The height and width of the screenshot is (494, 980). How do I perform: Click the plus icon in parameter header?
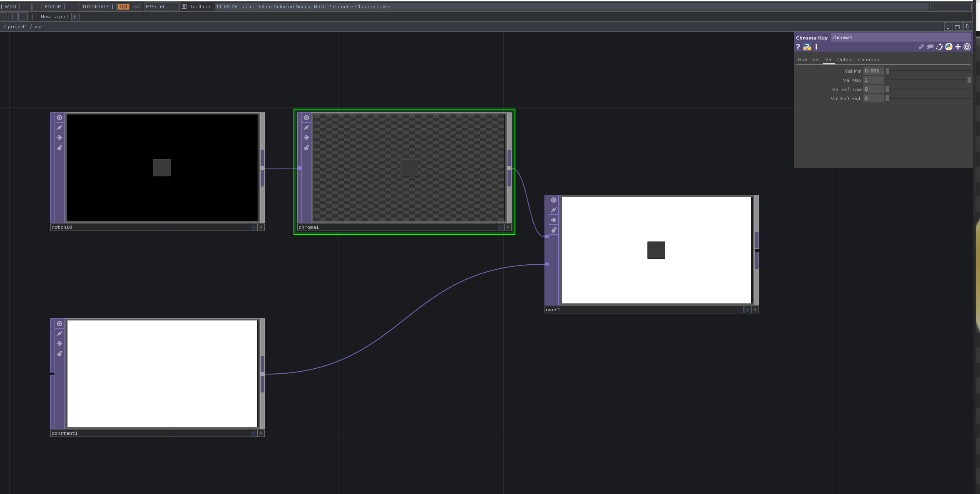(x=958, y=47)
